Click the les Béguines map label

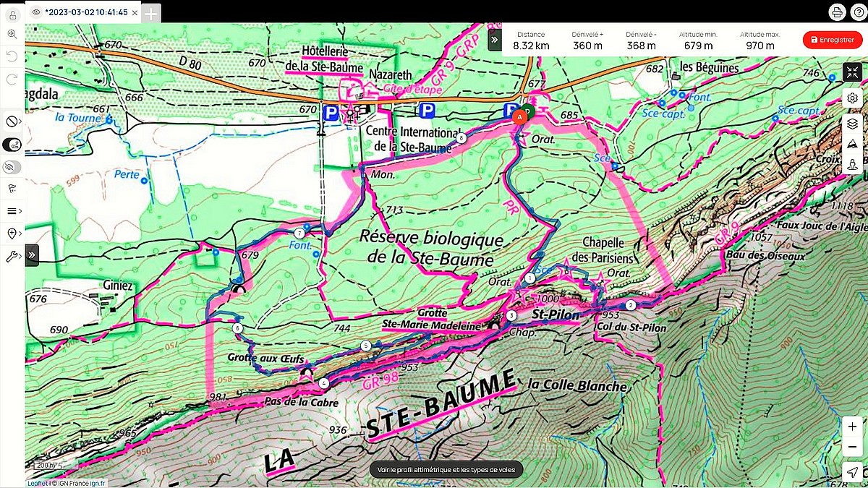coord(708,67)
